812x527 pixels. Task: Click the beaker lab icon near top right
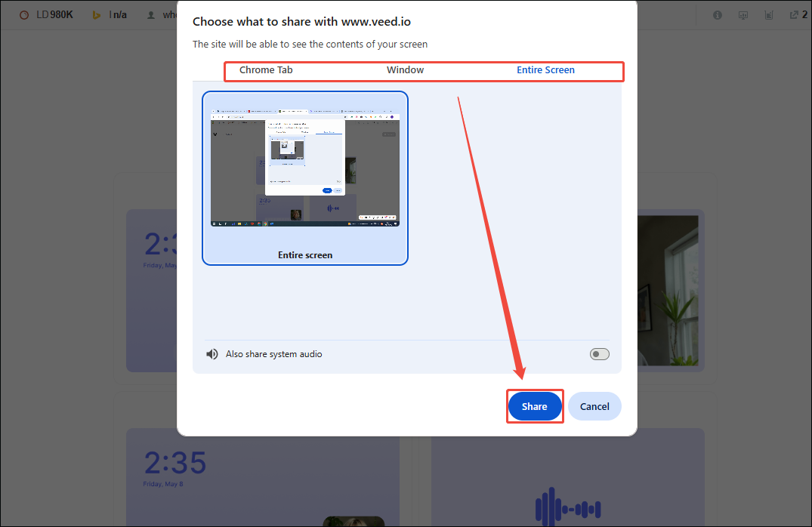[x=770, y=14]
